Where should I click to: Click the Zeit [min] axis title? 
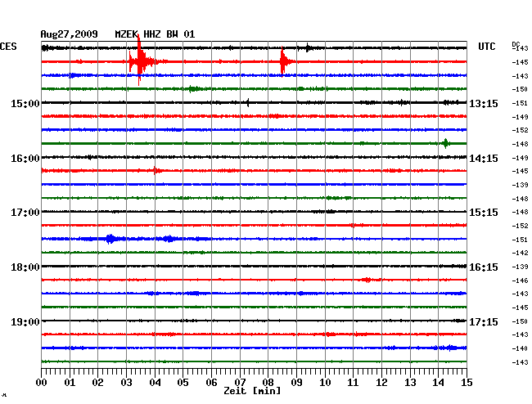point(252,392)
